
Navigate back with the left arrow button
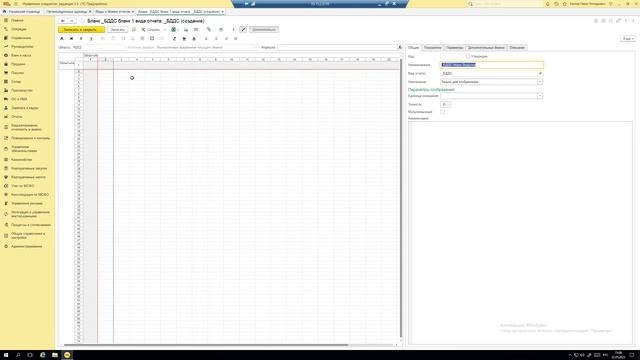63,20
